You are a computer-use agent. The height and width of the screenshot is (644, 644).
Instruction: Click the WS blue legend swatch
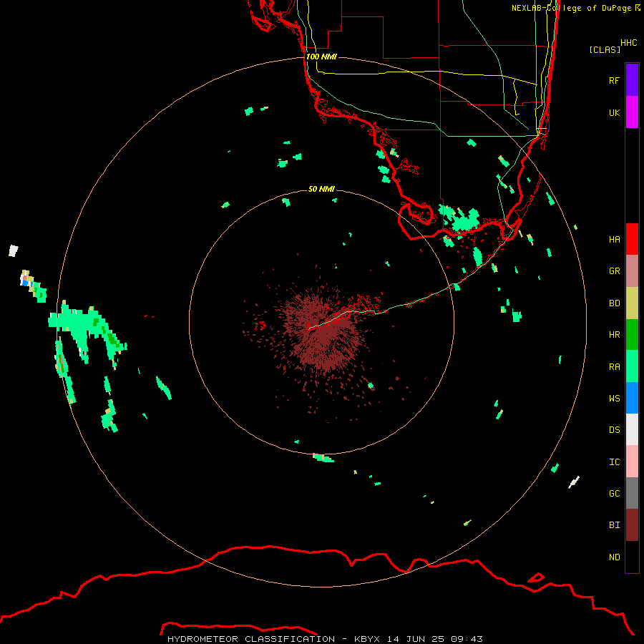click(x=632, y=398)
